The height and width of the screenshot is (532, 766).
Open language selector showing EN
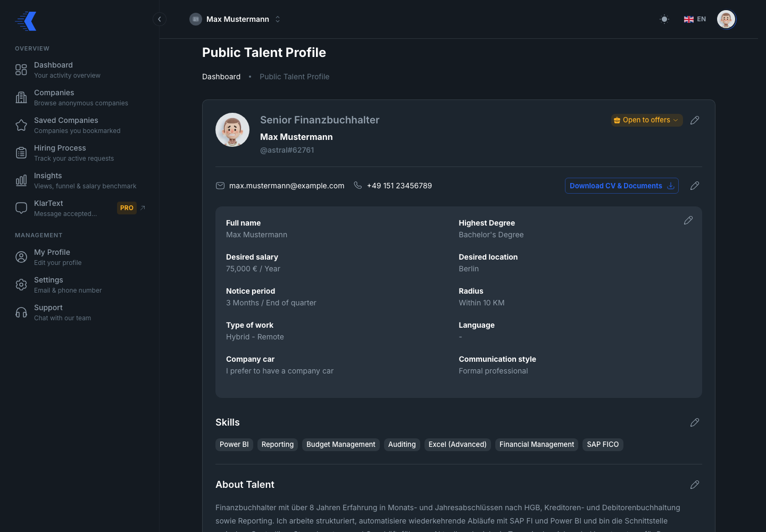695,19
